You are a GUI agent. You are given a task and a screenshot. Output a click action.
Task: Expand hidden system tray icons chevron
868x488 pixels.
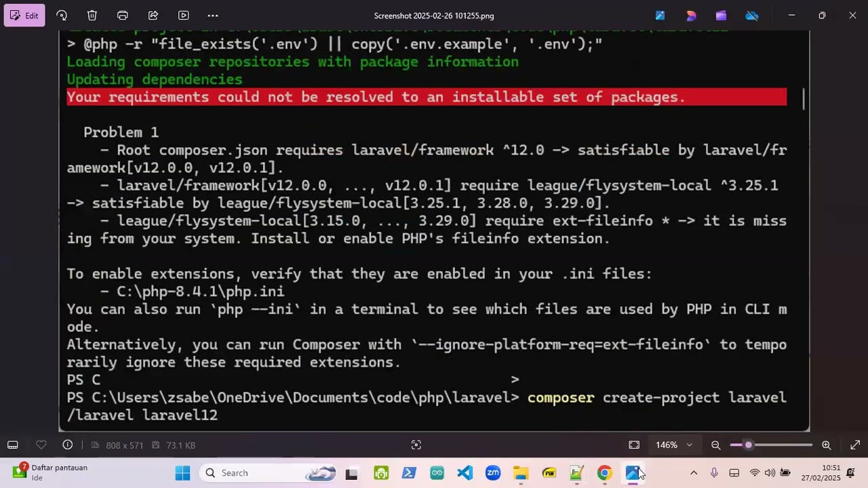(x=693, y=473)
